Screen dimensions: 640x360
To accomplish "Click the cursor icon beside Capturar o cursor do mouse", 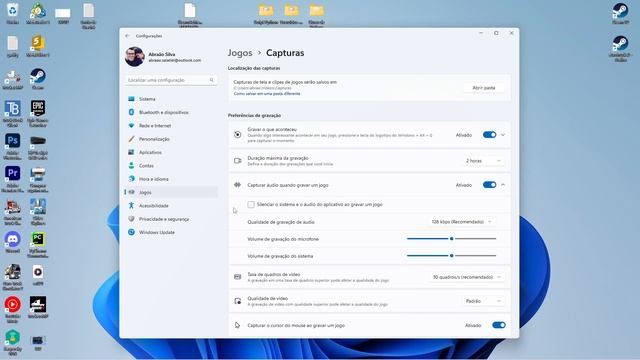I will coord(238,325).
